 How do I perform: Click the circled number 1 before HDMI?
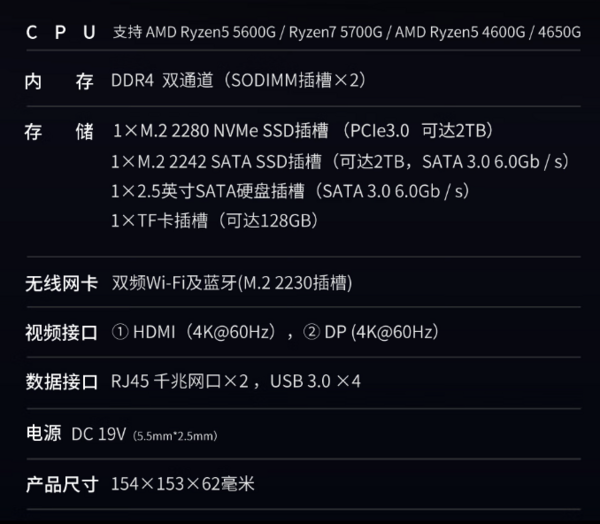(x=120, y=332)
